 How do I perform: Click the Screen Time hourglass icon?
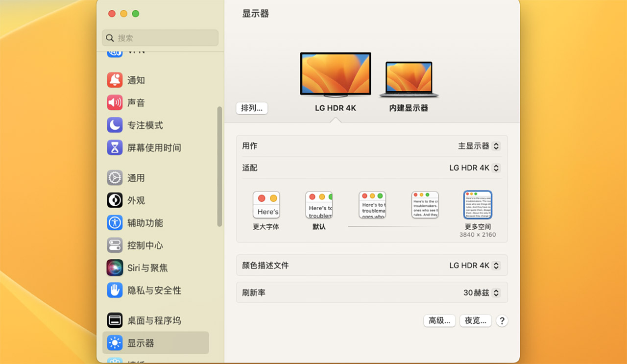[x=115, y=147]
